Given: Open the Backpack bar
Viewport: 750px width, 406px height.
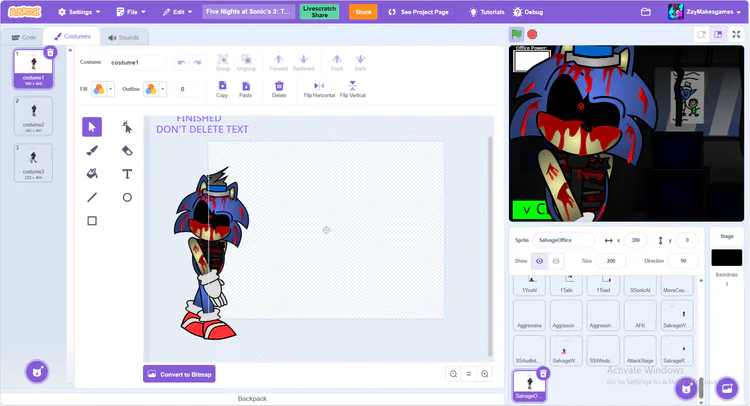Looking at the screenshot, I should pos(252,399).
